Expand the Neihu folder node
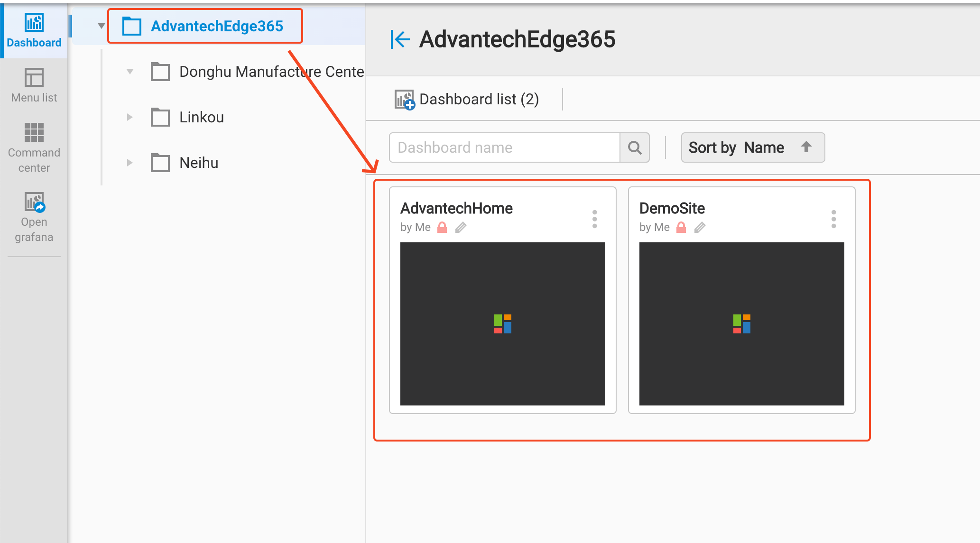980x543 pixels. click(129, 163)
